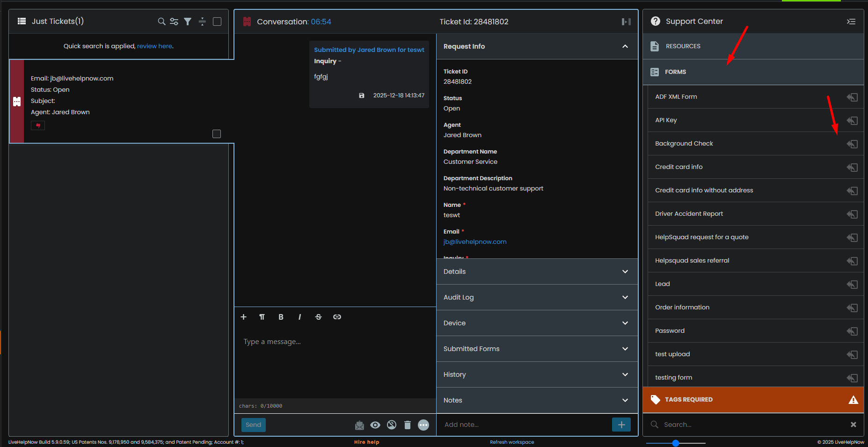Expand the Submitted Forms section
The image size is (868, 447).
pyautogui.click(x=537, y=349)
